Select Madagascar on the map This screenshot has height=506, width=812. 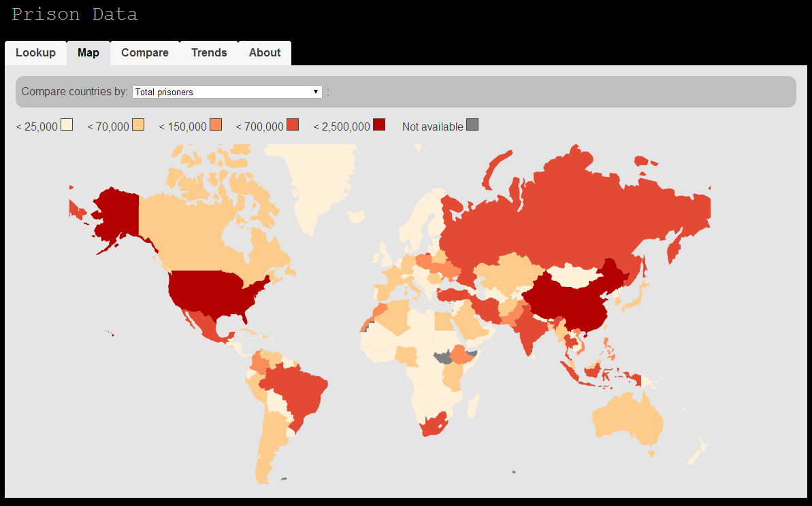pyautogui.click(x=473, y=405)
